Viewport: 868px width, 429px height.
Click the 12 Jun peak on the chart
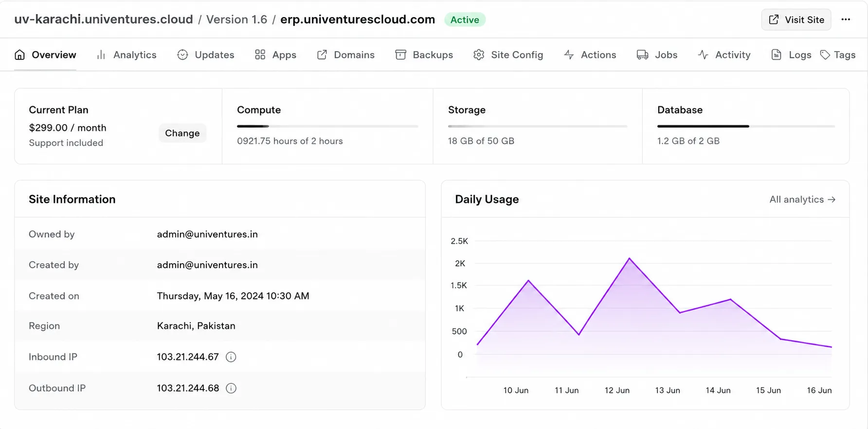click(x=630, y=259)
